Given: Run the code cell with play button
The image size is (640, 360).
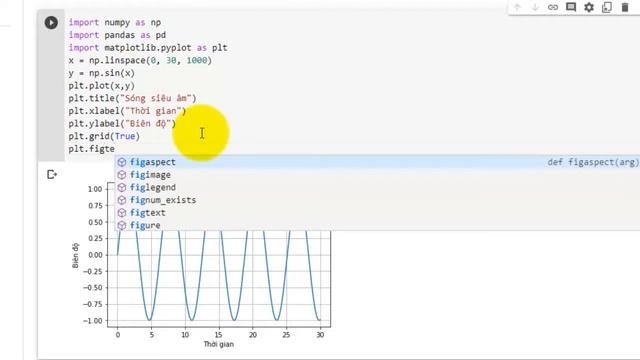Looking at the screenshot, I should pyautogui.click(x=51, y=22).
